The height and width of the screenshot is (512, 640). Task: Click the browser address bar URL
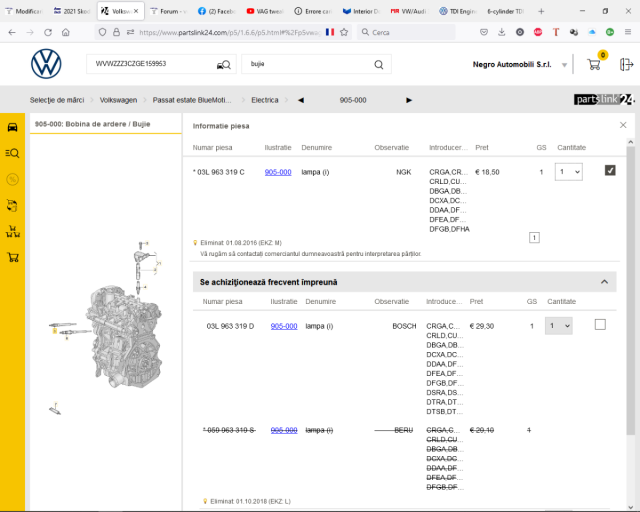click(230, 32)
